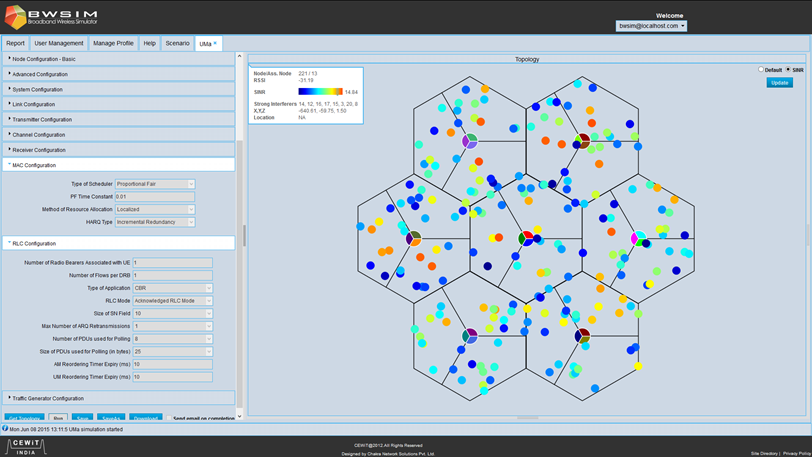Enable Send email on completion checkbox
The height and width of the screenshot is (457, 812).
click(169, 418)
